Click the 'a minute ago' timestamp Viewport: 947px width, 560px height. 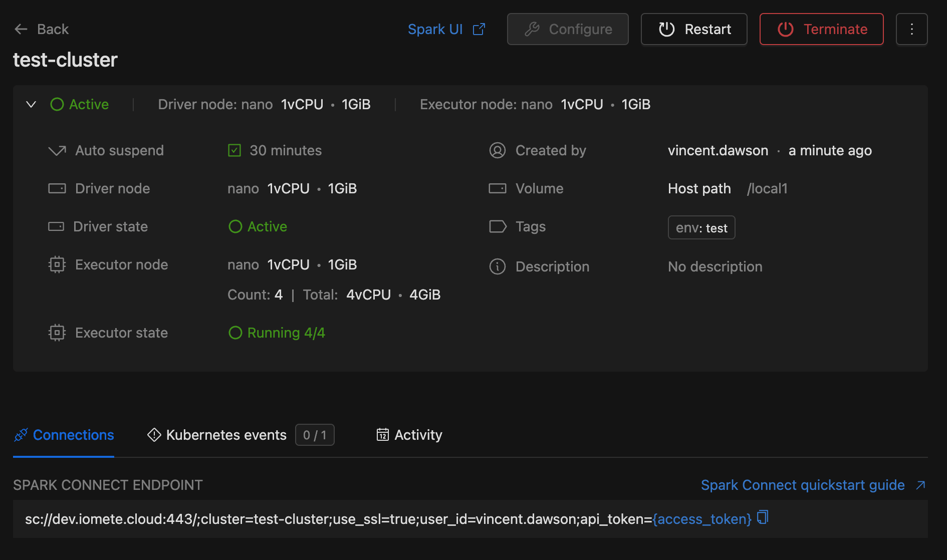[x=830, y=150]
